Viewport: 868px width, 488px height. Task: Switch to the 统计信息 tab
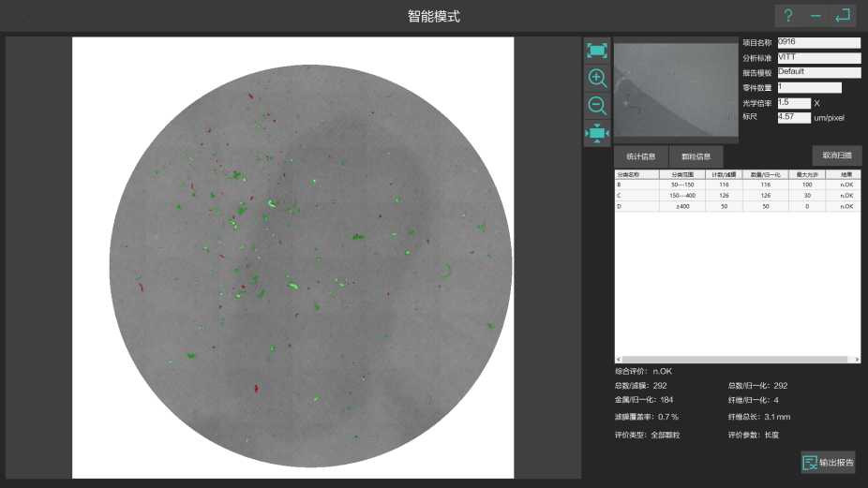click(640, 155)
